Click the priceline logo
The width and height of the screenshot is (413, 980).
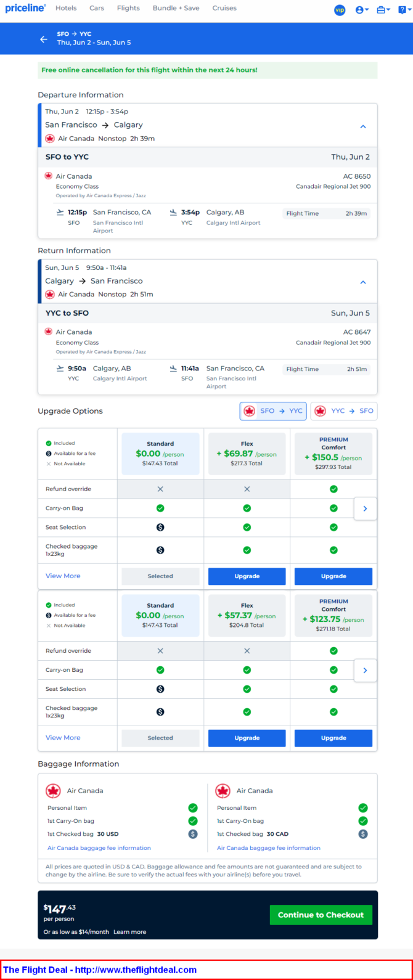(x=25, y=9)
